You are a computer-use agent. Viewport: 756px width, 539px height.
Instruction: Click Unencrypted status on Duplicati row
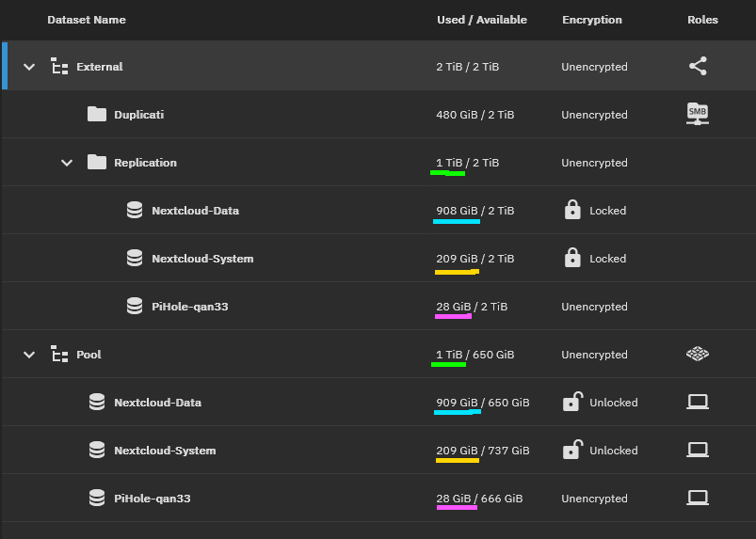[594, 115]
